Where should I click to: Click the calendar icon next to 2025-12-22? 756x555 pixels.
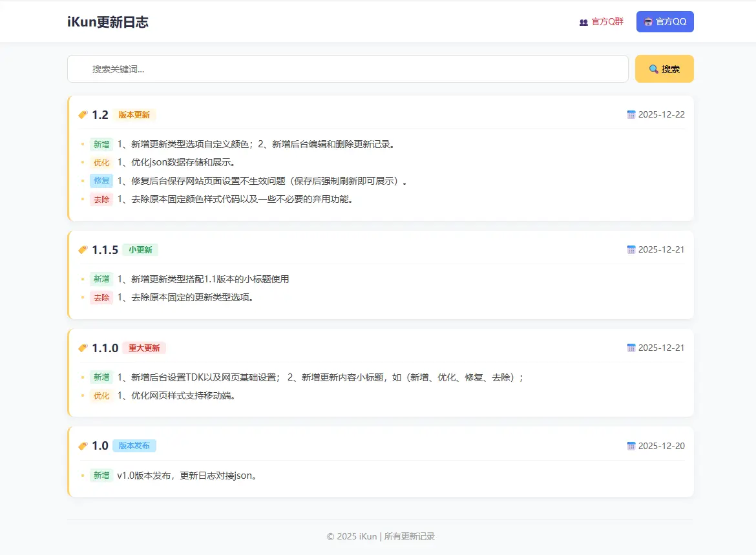click(631, 114)
